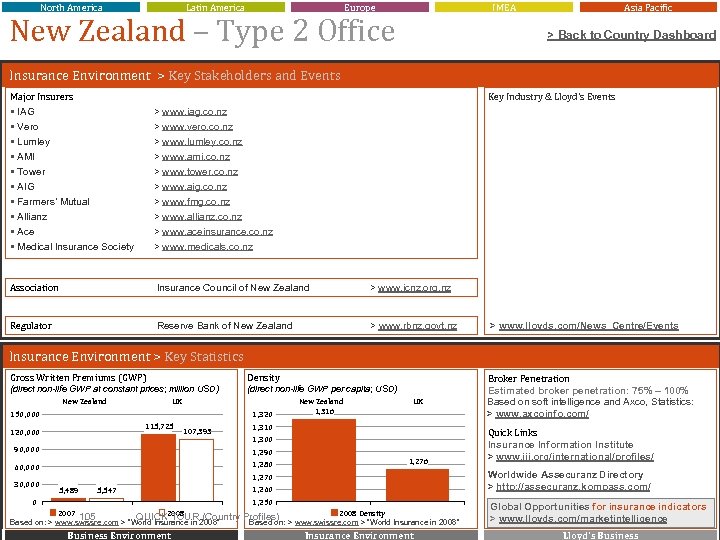
Task: Switch to the Europe region tab
Action: [x=360, y=7]
